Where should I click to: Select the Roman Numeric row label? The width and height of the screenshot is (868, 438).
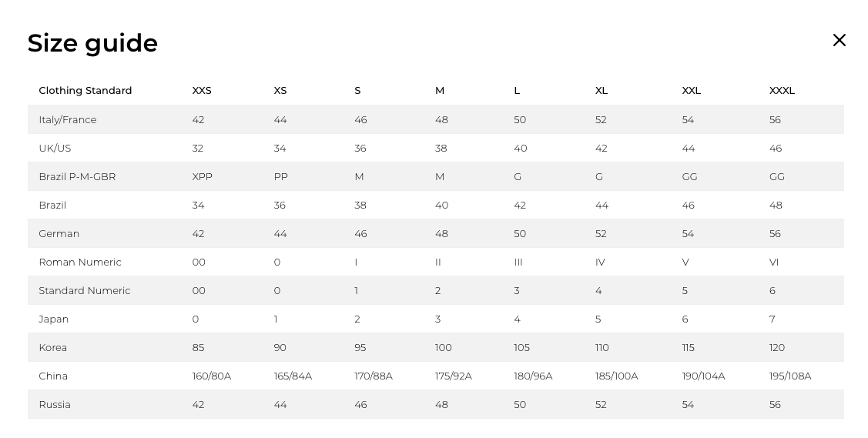tap(80, 262)
